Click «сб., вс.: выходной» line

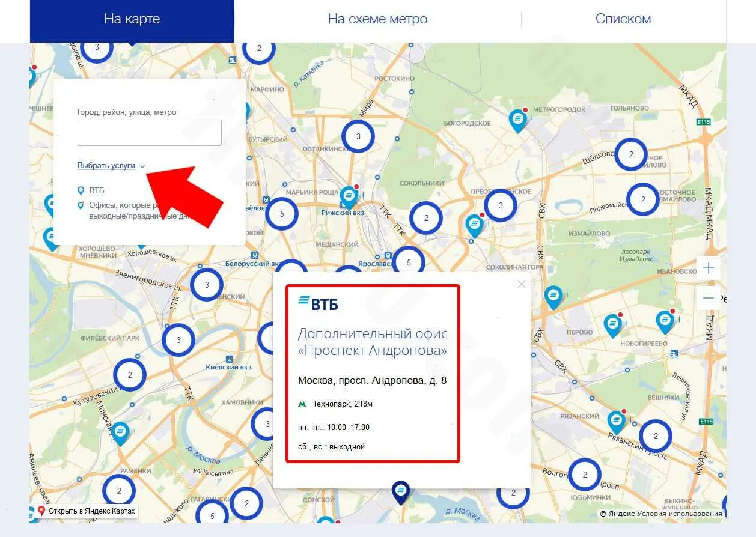click(x=331, y=447)
